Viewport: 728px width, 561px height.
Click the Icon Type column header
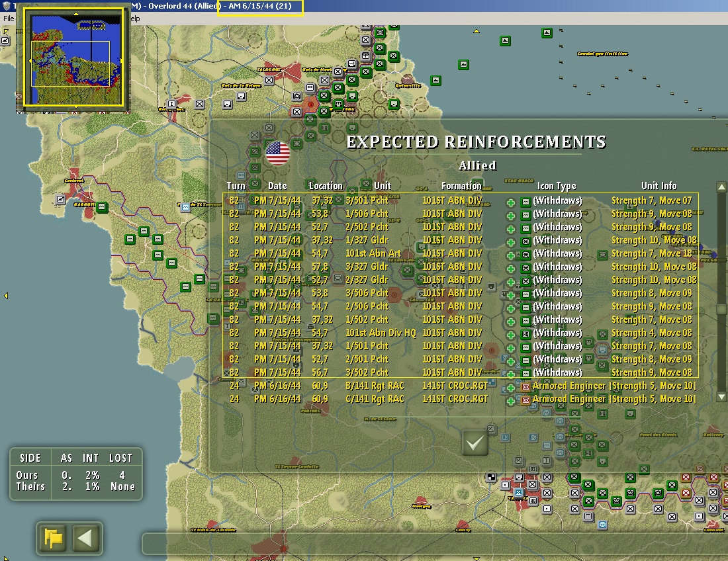[x=557, y=186]
